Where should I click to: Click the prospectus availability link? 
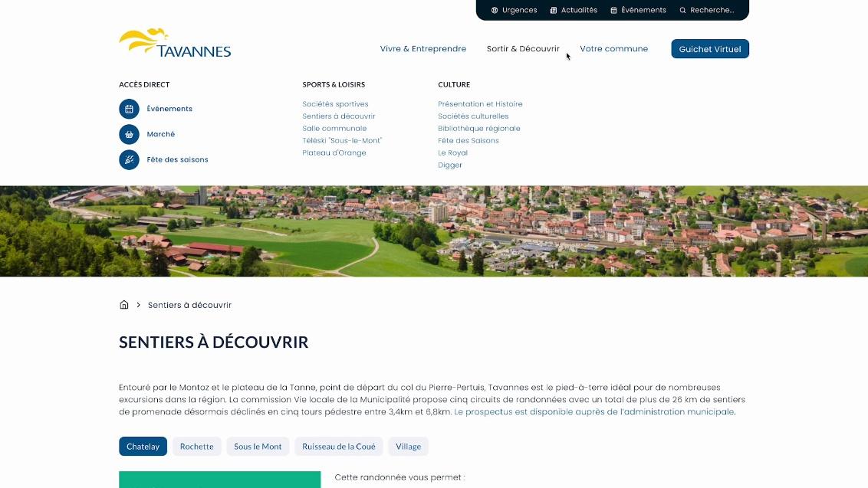click(x=594, y=412)
